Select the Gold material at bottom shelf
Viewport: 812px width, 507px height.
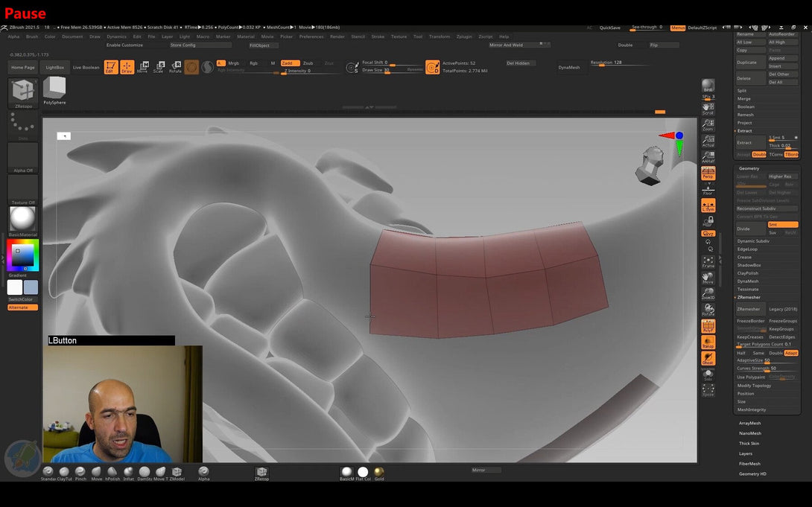pyautogui.click(x=379, y=472)
